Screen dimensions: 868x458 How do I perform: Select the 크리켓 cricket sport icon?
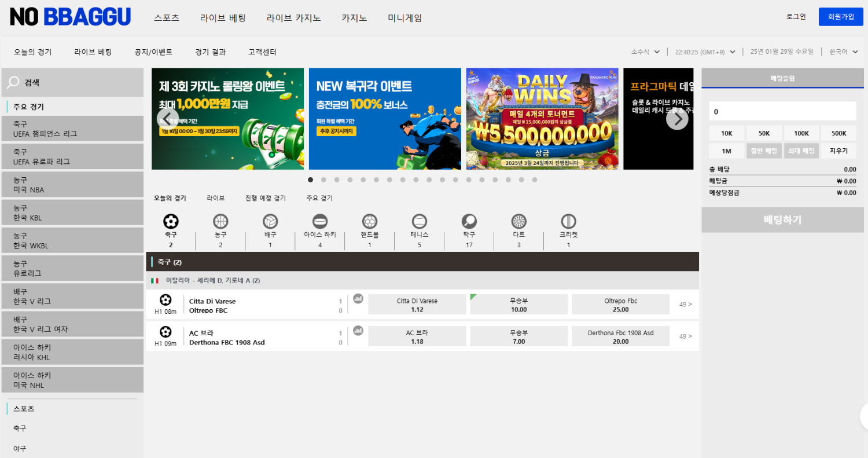[x=568, y=223]
